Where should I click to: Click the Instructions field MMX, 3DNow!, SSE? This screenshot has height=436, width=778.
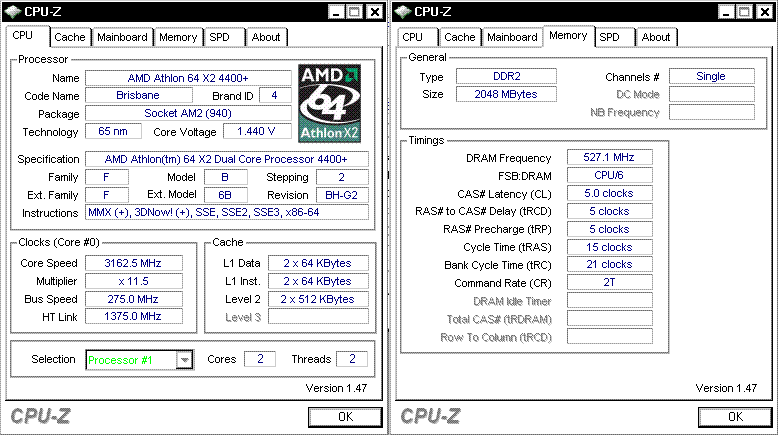point(227,212)
